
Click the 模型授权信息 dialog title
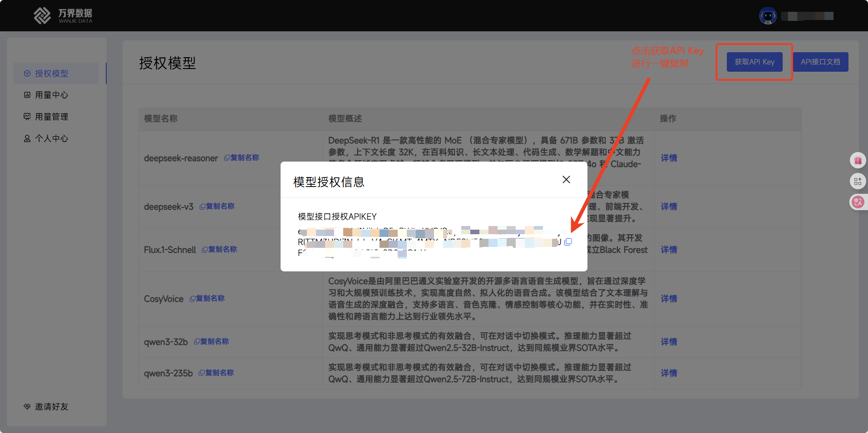[329, 182]
